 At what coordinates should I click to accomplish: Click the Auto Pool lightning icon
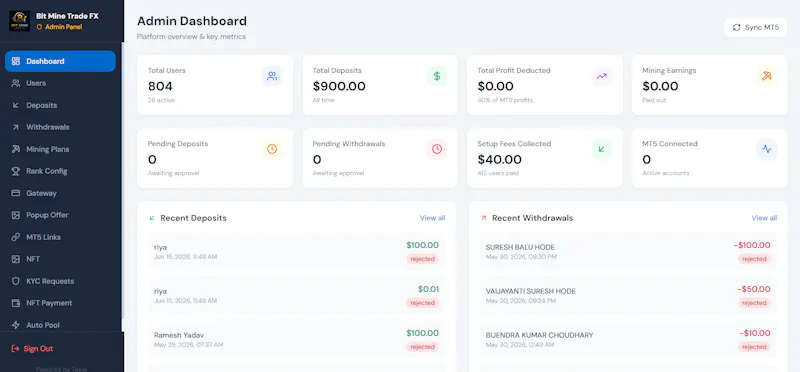coord(16,325)
